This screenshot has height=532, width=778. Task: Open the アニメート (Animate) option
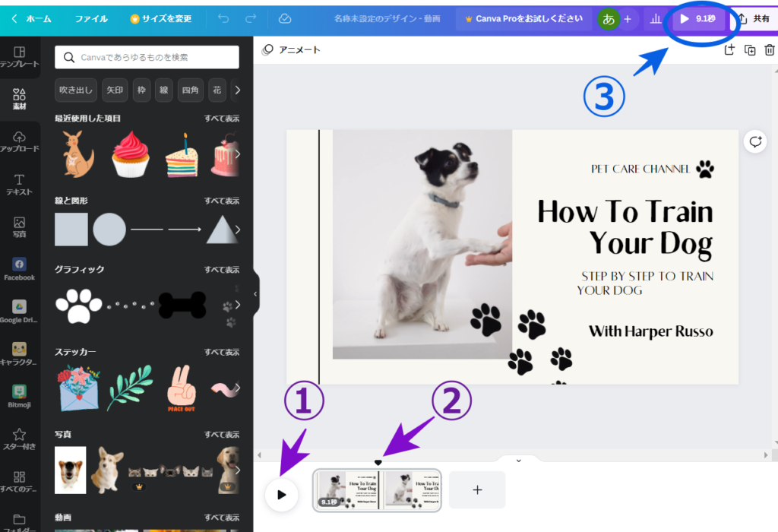tap(291, 49)
